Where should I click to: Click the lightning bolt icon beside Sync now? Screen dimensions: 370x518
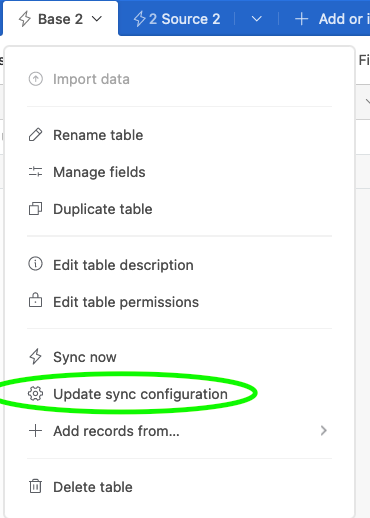35,357
